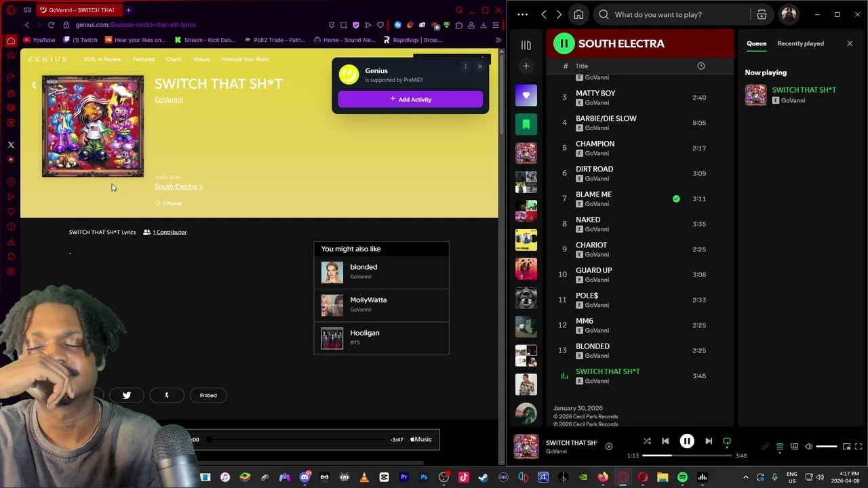Pause playback in Spotify player bar
This screenshot has width=868, height=488.
pos(687,441)
